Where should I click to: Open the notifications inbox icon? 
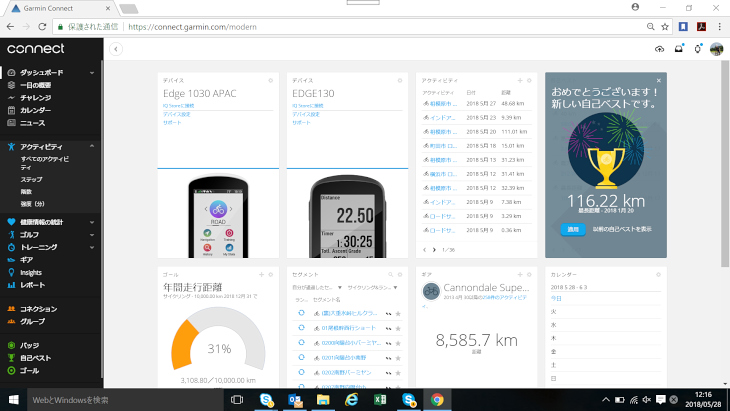[678, 49]
